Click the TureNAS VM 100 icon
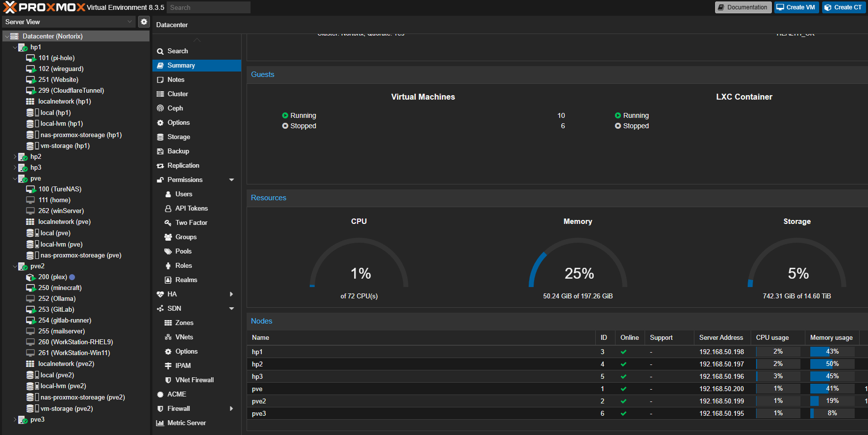868x435 pixels. click(x=31, y=189)
